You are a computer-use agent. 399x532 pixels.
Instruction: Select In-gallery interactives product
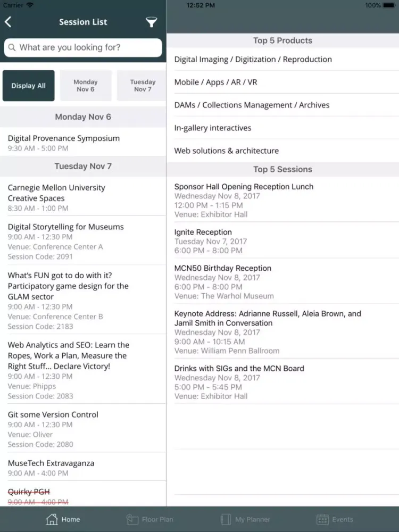pyautogui.click(x=283, y=128)
